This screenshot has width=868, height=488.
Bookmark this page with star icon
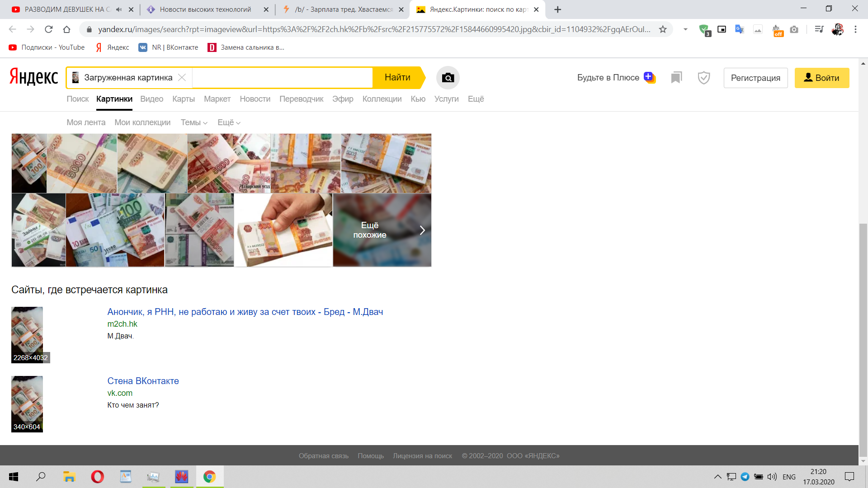(x=663, y=29)
